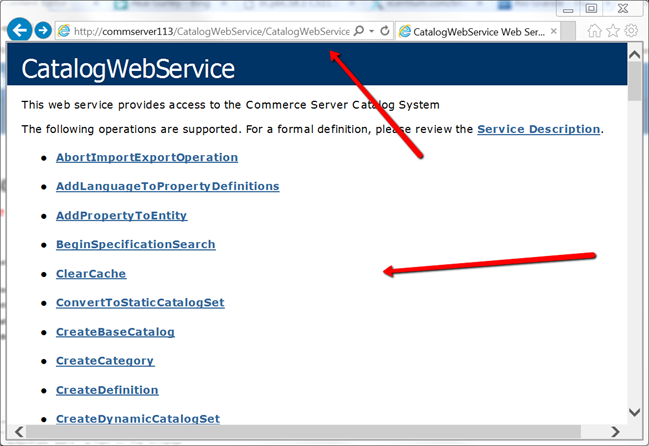Close the CatalogWebService tab
This screenshot has height=446, width=649.
pos(553,31)
